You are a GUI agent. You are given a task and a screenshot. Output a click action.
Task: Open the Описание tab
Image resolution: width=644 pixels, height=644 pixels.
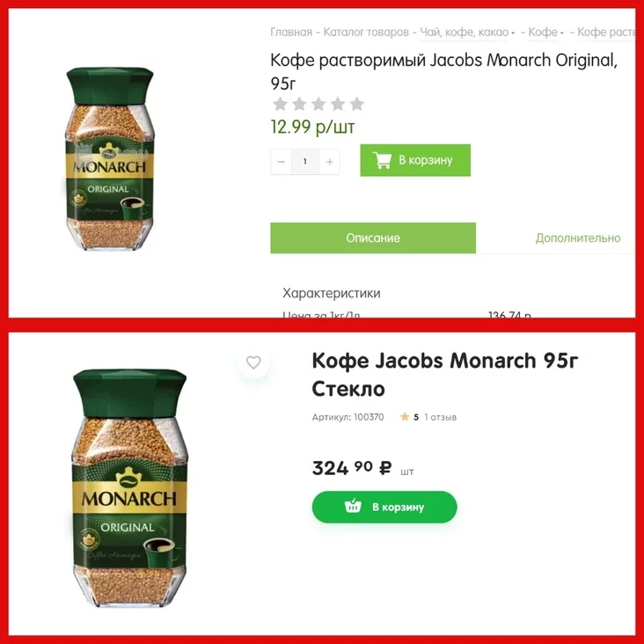(373, 238)
